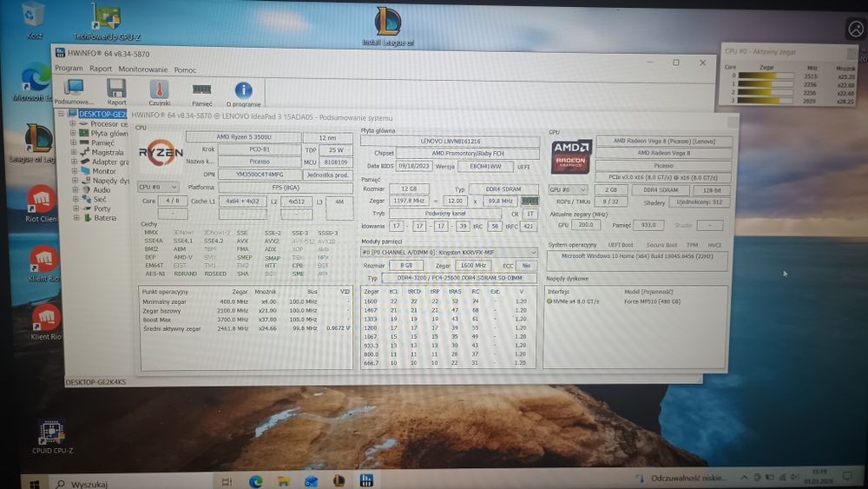Click the Task View taskbar icon
Image resolution: width=868 pixels, height=489 pixels.
click(227, 482)
